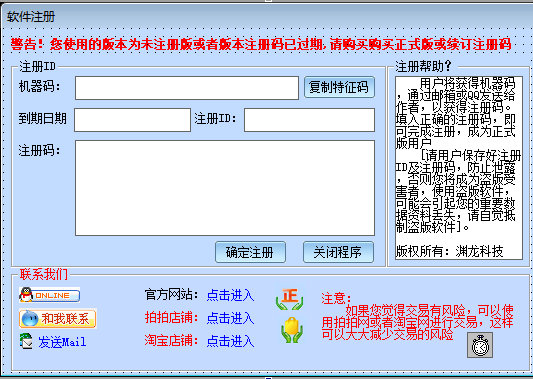
Task: Click the 注册ID: label beside its field
Action: 215,119
